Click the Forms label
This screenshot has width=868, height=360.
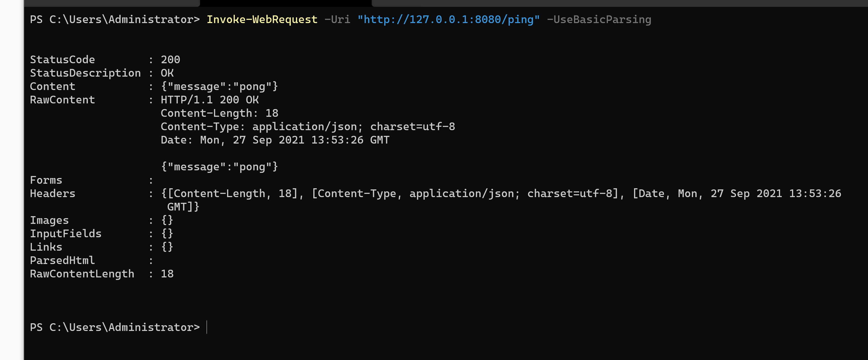[46, 180]
